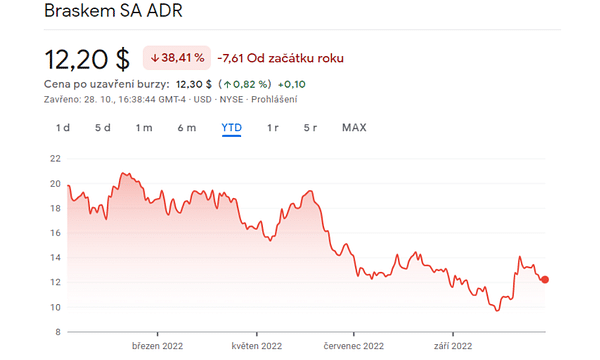Select the 1 d time range tab
Image resolution: width=600 pixels, height=360 pixels.
(x=63, y=127)
